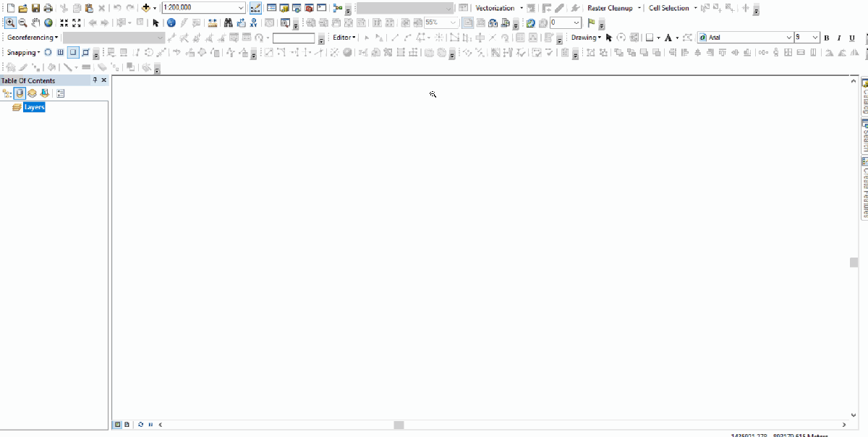
Task: Switch to Layout View button
Action: (127, 425)
